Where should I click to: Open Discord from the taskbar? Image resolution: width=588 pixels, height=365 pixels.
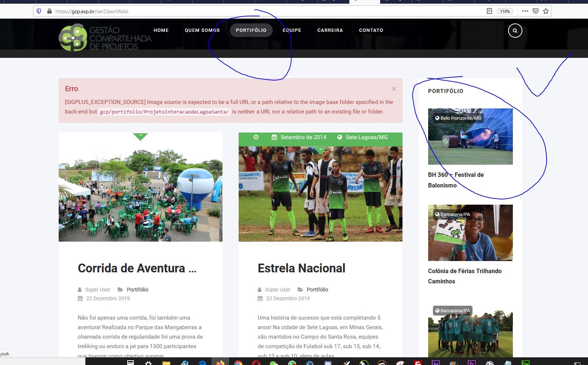point(328,363)
